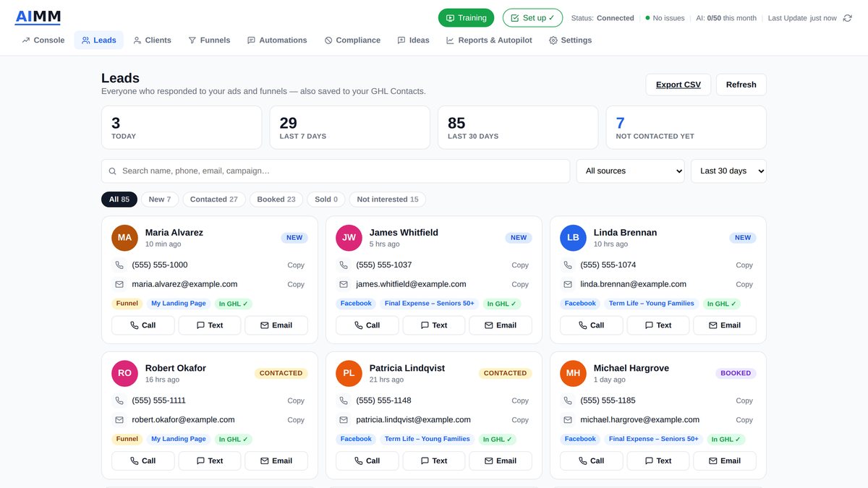This screenshot has width=868, height=488.
Task: Click the Final Expense tag on James Whitfield
Action: [x=430, y=304]
